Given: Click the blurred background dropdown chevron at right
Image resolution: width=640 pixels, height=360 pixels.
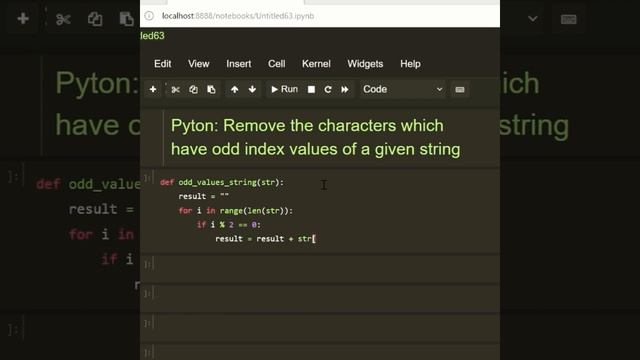Looking at the screenshot, I should click(x=533, y=19).
